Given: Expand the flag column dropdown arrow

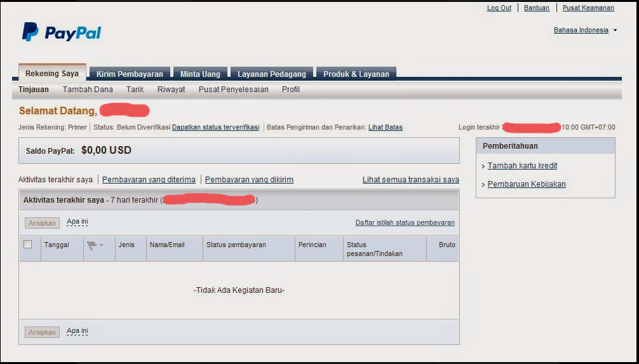Looking at the screenshot, I should coord(102,245).
